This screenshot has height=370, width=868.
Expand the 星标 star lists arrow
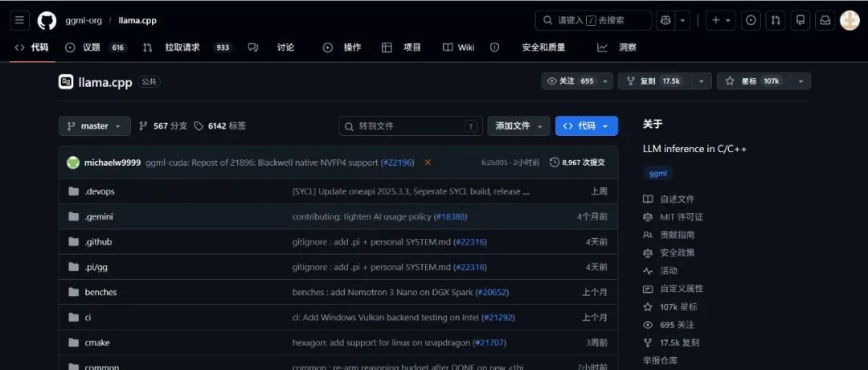pos(800,81)
